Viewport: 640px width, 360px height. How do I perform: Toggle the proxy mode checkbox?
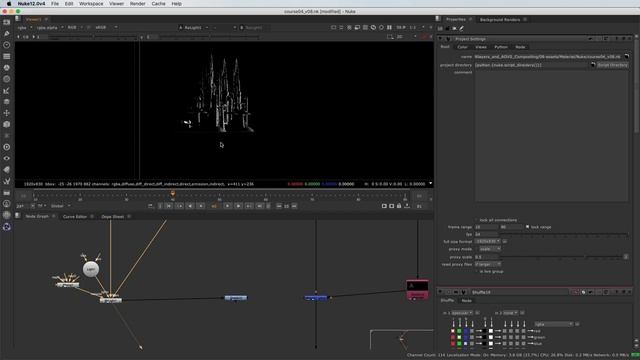tap(476, 249)
